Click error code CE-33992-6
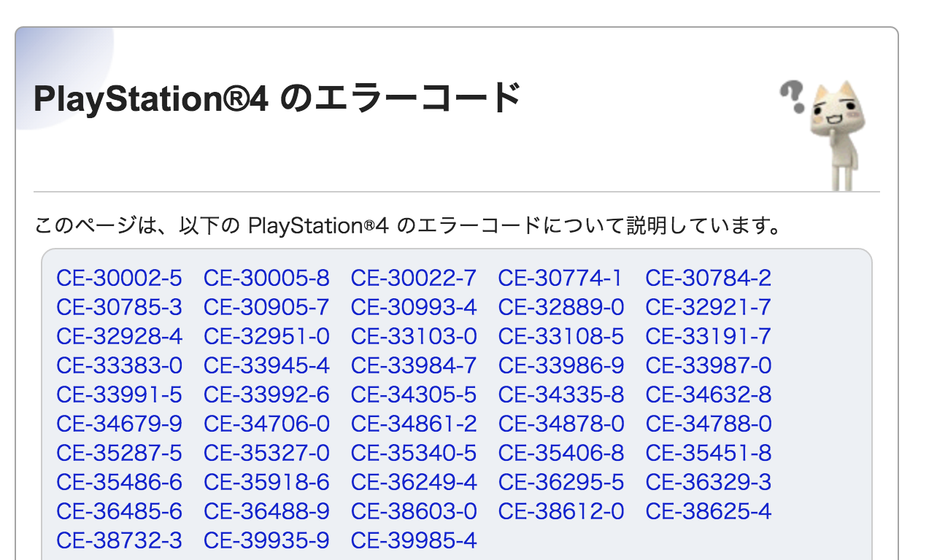 266,394
